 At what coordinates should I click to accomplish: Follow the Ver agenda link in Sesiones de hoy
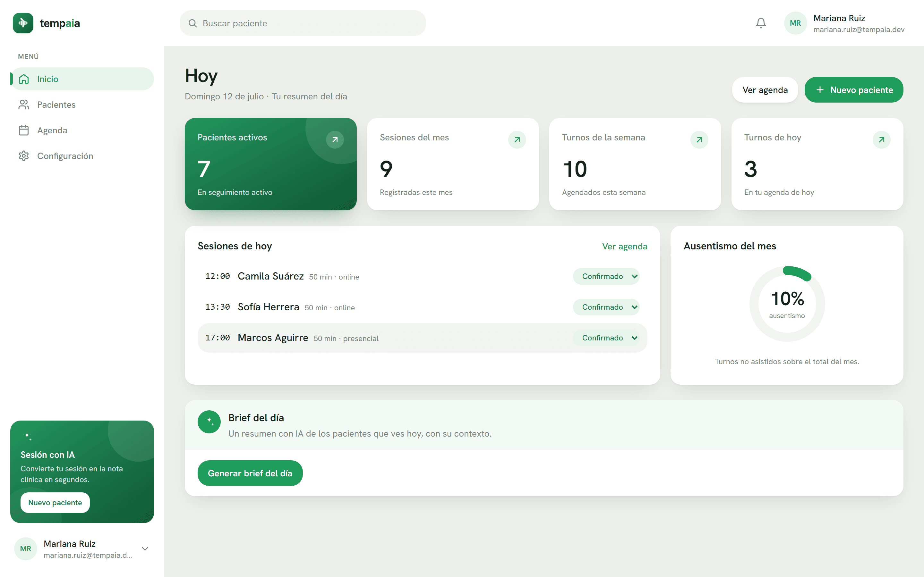pyautogui.click(x=625, y=247)
